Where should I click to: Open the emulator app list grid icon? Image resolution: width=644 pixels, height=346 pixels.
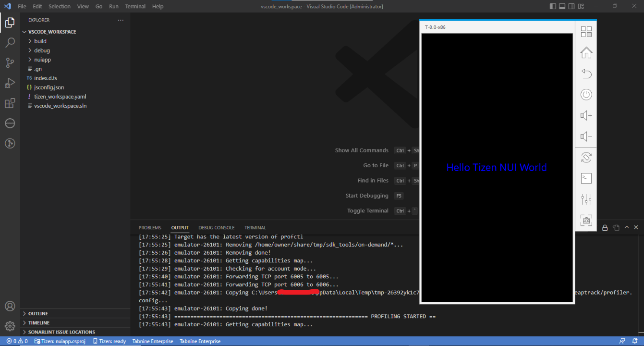(x=586, y=32)
